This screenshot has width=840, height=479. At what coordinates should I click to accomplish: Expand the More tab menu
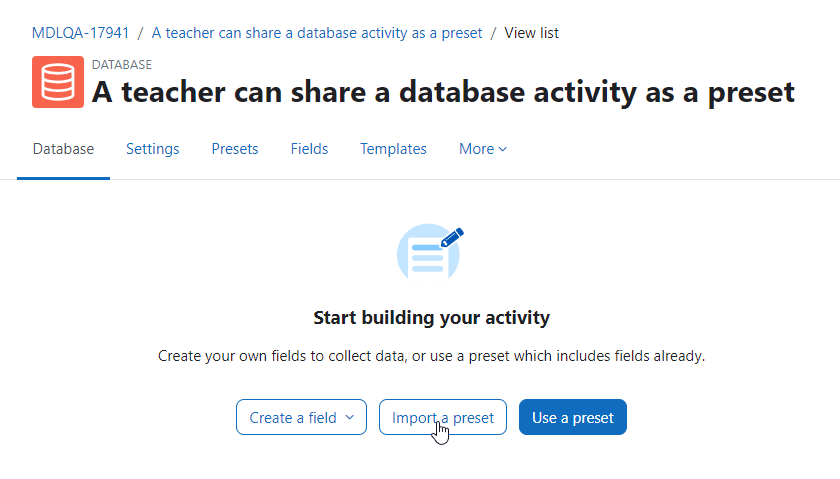coord(483,149)
